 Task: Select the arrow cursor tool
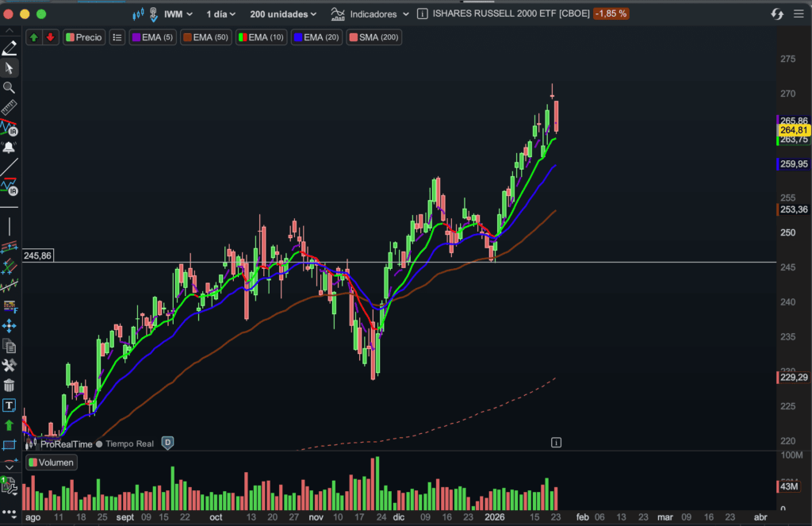point(10,68)
